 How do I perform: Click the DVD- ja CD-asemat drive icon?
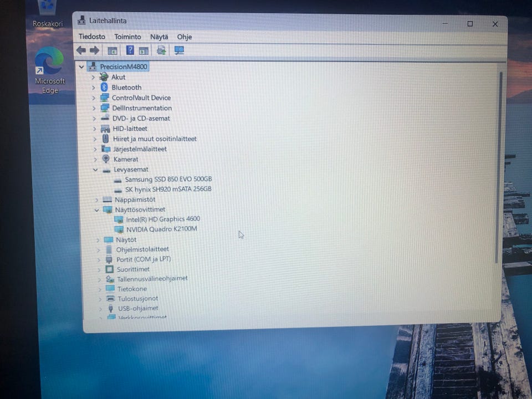(x=105, y=118)
